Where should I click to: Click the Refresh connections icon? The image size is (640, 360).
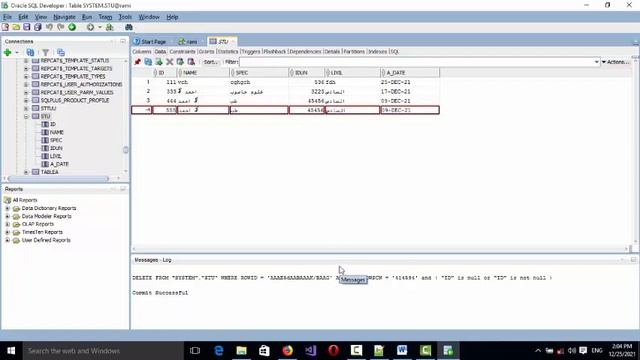(x=30, y=52)
